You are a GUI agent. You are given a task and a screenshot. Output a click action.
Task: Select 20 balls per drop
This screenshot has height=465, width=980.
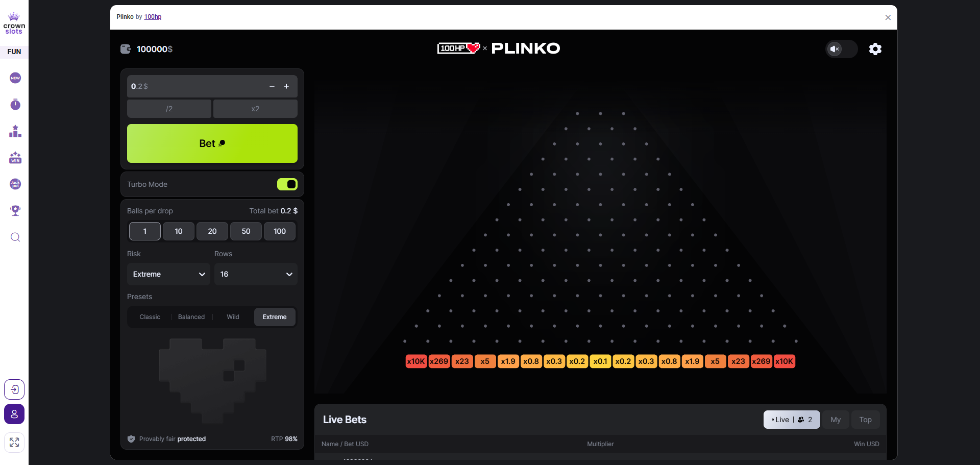tap(212, 231)
